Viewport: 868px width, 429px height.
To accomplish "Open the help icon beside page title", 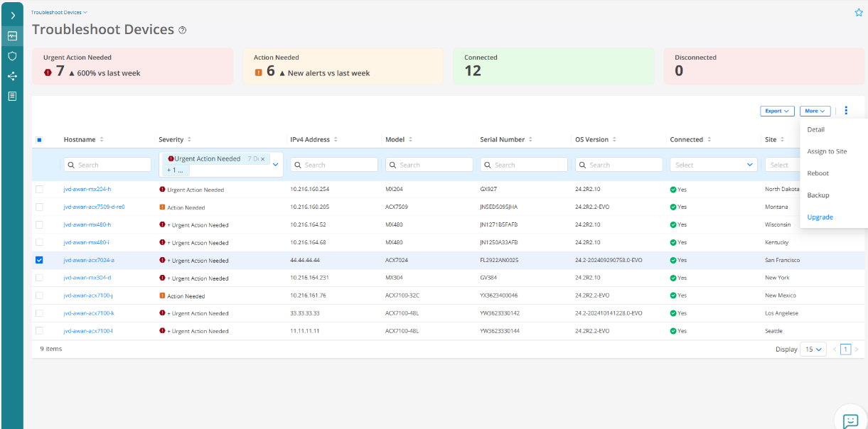I will (183, 31).
